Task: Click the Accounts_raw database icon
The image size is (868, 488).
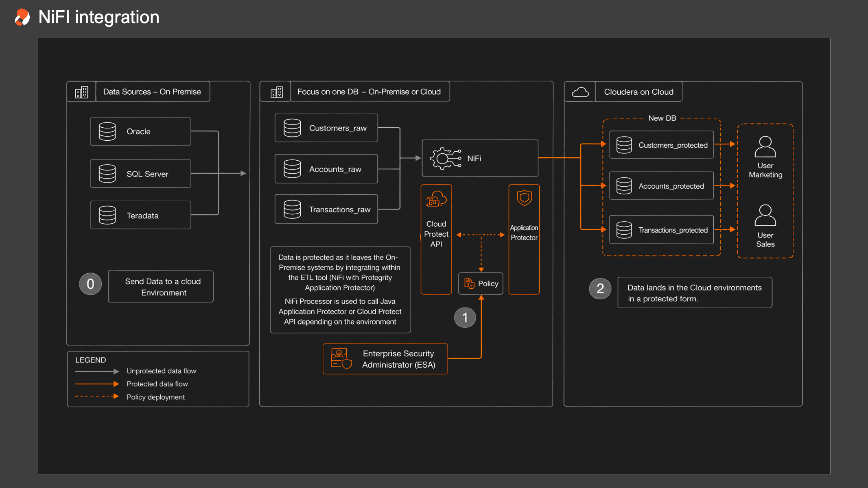Action: [292, 169]
